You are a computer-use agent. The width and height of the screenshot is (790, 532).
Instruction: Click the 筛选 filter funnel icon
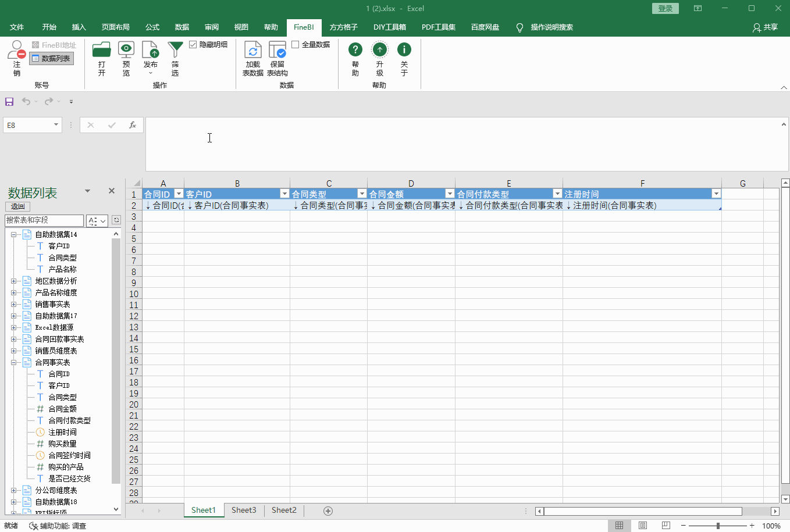(x=175, y=49)
